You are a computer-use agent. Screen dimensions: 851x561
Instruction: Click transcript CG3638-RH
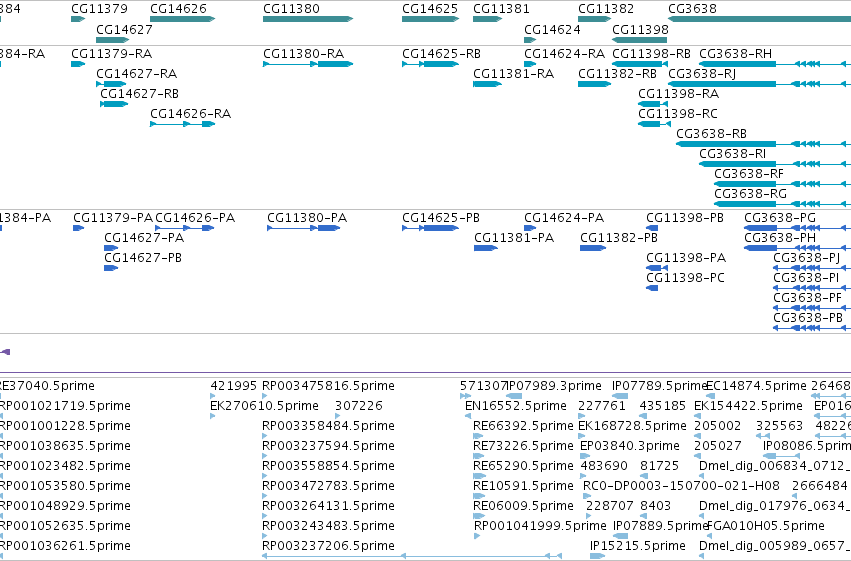[775, 64]
